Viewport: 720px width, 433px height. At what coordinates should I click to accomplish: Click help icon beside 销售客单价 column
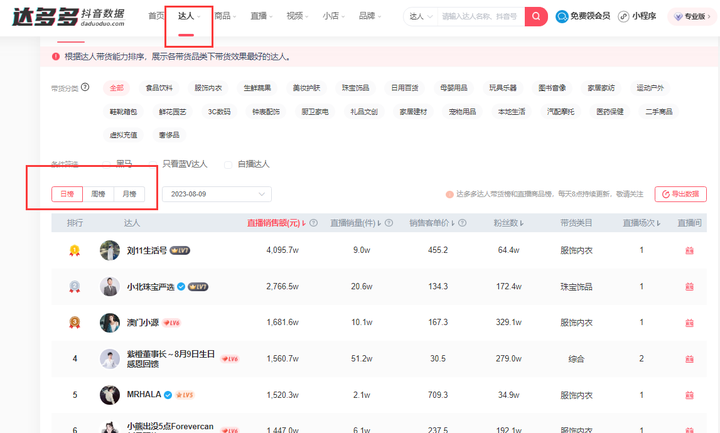(462, 223)
